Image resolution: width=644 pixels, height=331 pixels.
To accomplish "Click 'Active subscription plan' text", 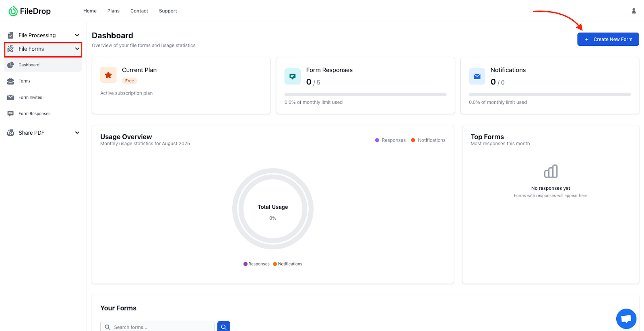I will tap(126, 93).
